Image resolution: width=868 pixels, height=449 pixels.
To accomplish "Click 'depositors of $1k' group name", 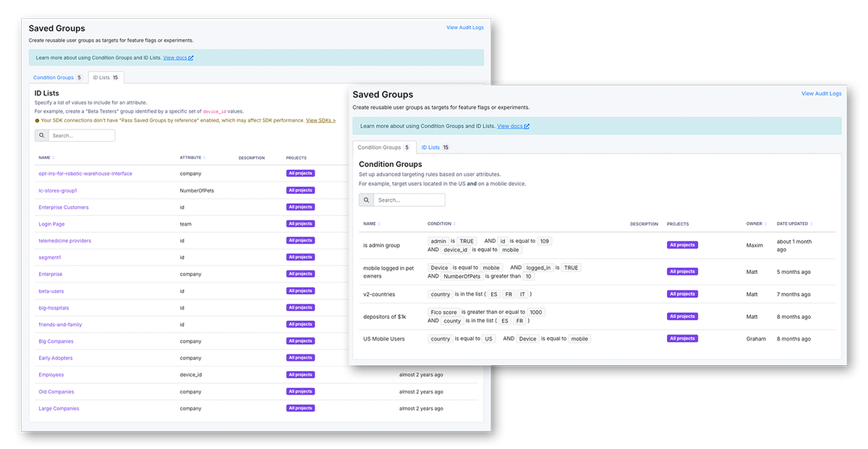I will [385, 317].
